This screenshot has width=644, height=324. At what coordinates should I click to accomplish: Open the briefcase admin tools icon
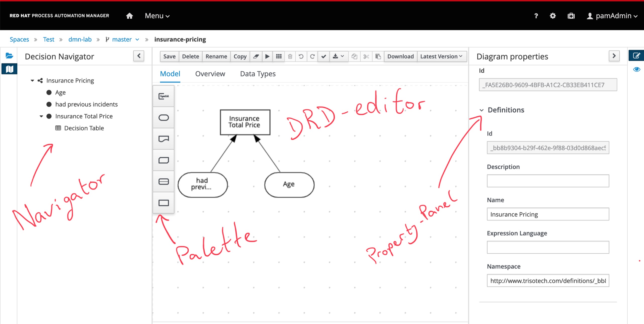(x=571, y=16)
